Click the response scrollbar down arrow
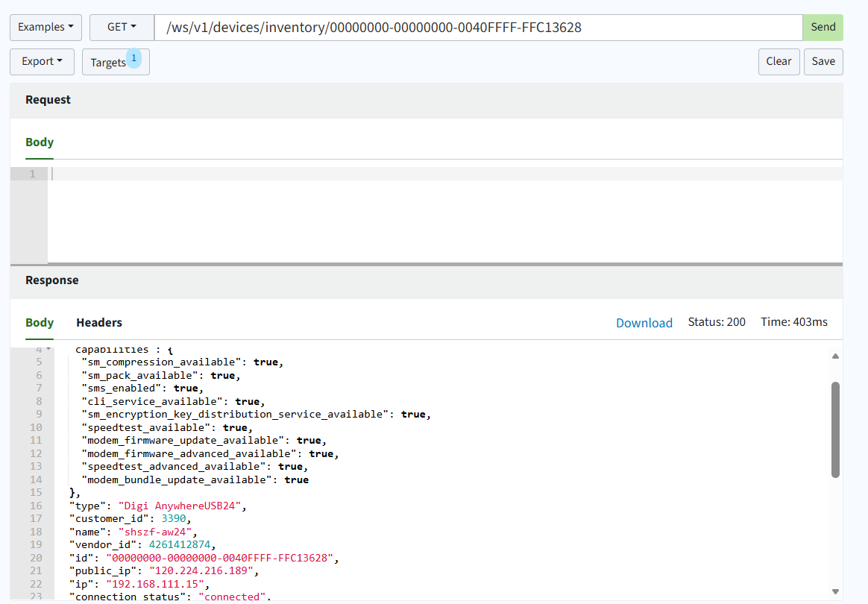The width and height of the screenshot is (868, 604). pos(835,591)
